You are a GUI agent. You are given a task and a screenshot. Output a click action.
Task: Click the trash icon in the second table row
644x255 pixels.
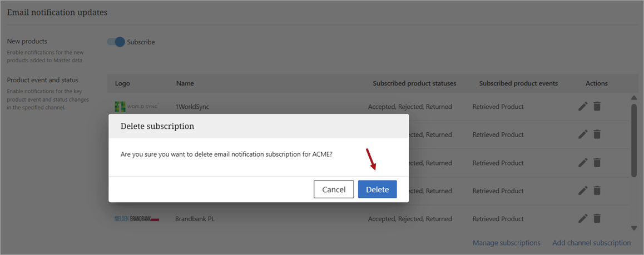pyautogui.click(x=597, y=134)
